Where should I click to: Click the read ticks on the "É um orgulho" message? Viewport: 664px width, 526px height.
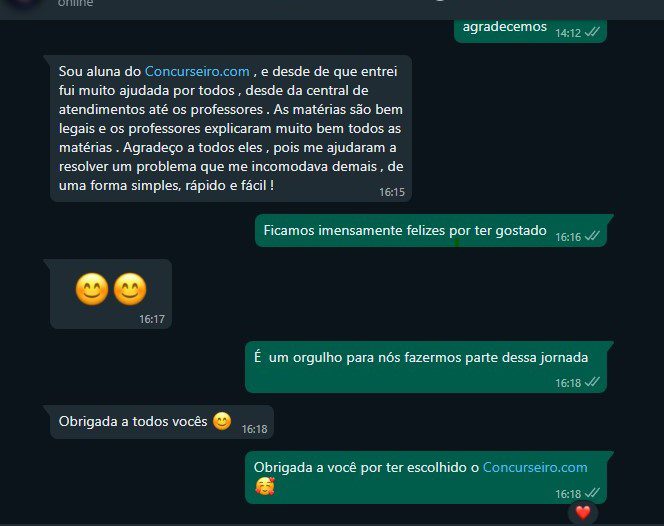coord(592,382)
